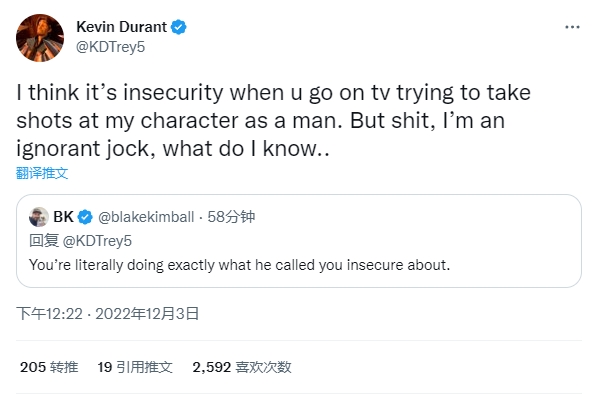
Task: Open BK's small profile avatar
Action: click(x=39, y=217)
